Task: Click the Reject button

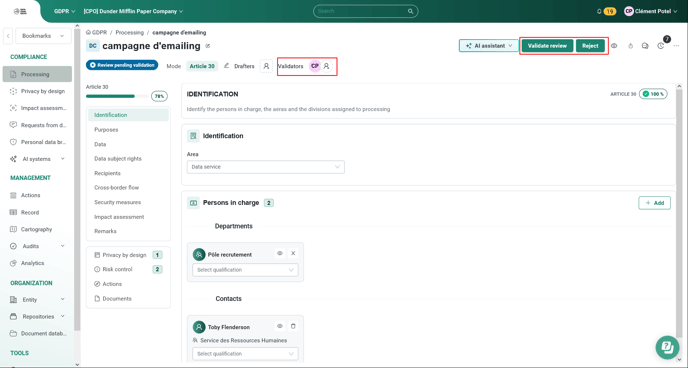Action: click(590, 46)
